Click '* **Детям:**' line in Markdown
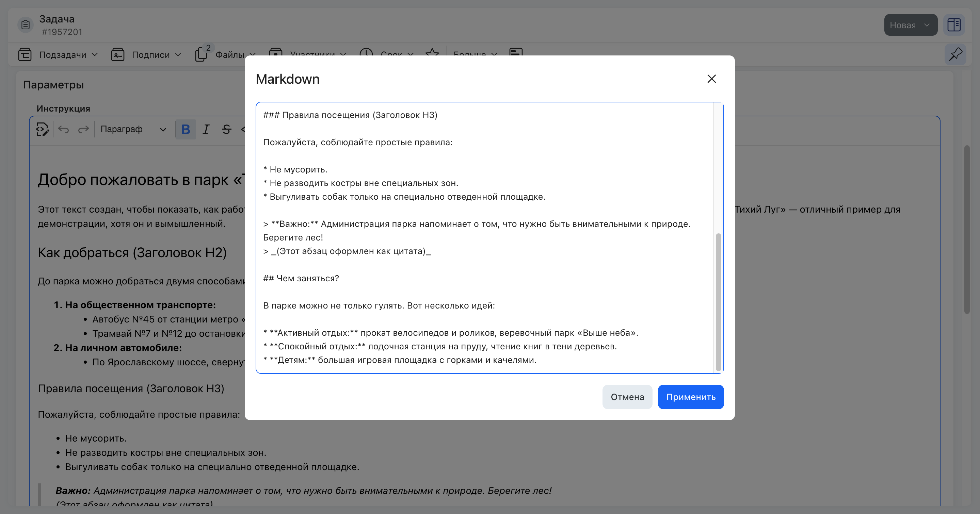Screen dimensions: 980x514 click(x=400, y=360)
